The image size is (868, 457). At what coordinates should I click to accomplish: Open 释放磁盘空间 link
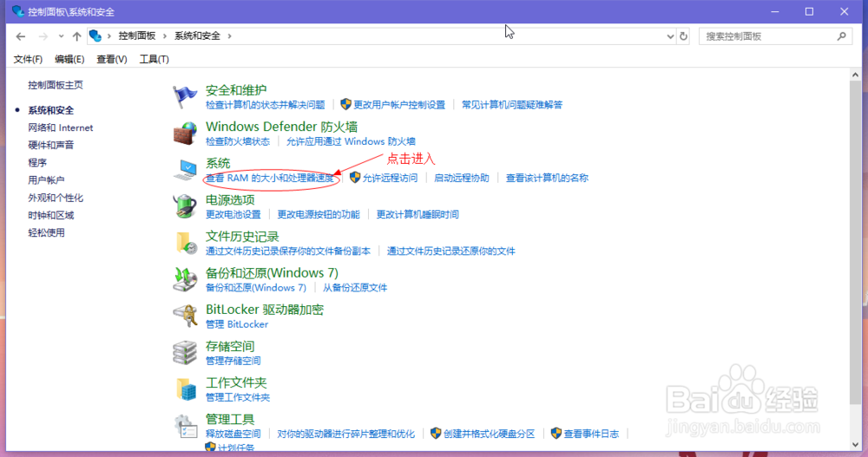[x=233, y=434]
